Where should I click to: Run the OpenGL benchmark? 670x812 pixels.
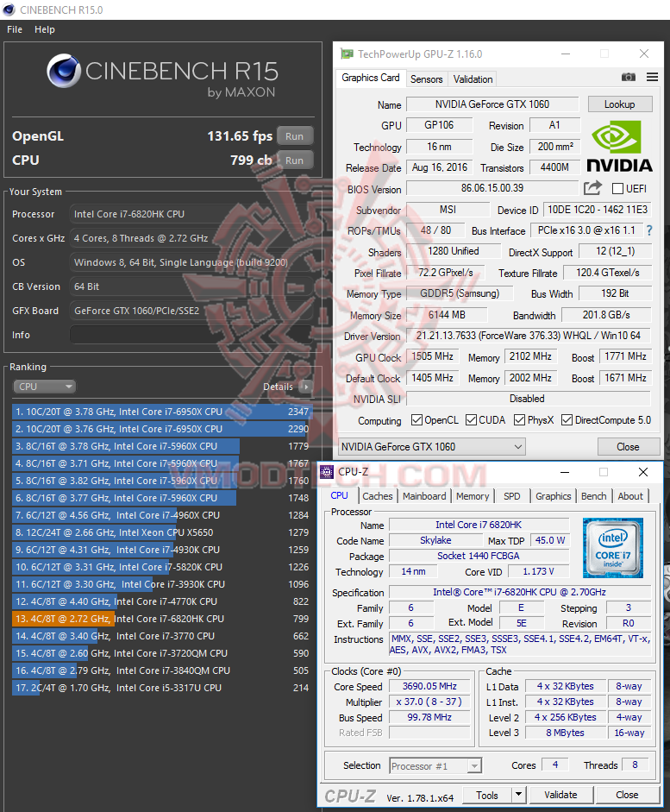294,136
